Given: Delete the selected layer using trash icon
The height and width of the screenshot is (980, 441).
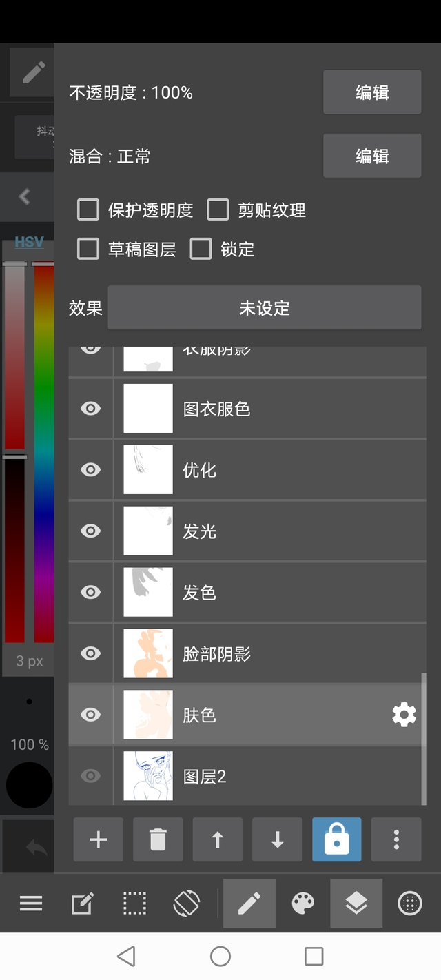Looking at the screenshot, I should tap(158, 839).
